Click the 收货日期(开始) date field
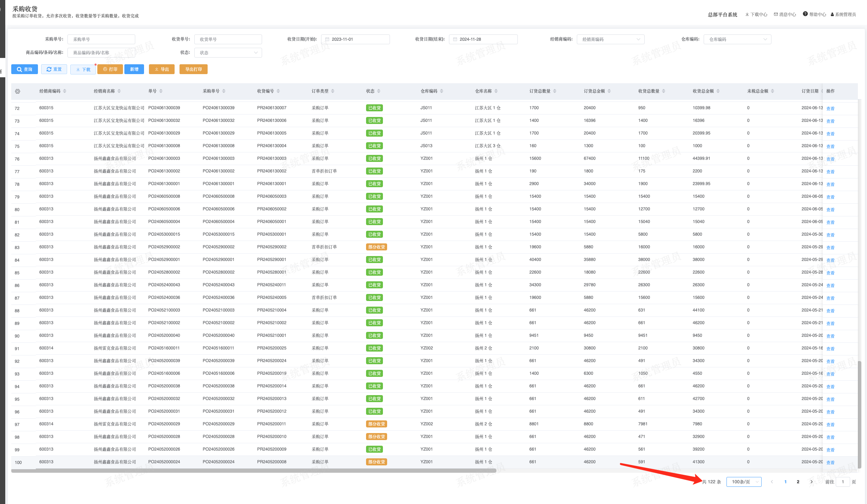867x504 pixels. [x=356, y=39]
